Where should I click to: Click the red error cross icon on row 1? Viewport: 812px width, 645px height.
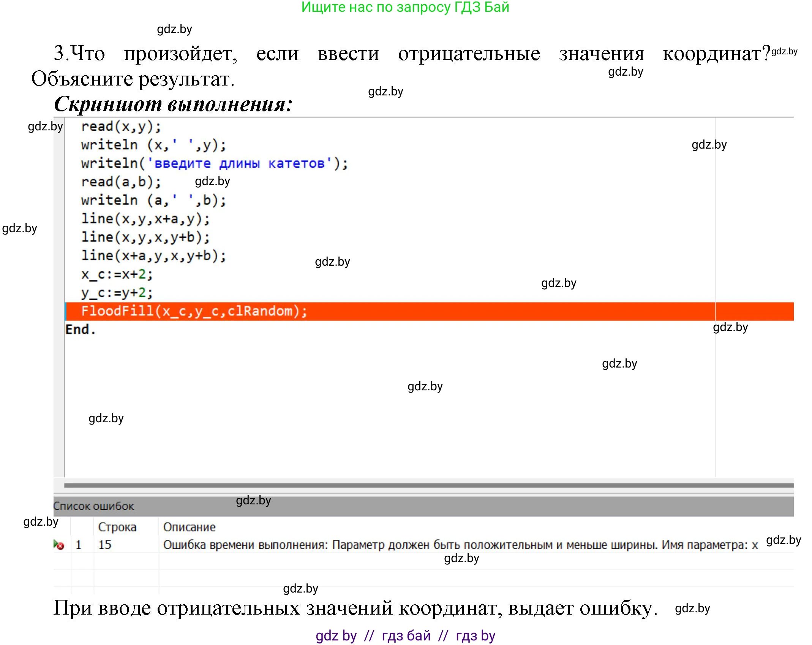click(61, 546)
